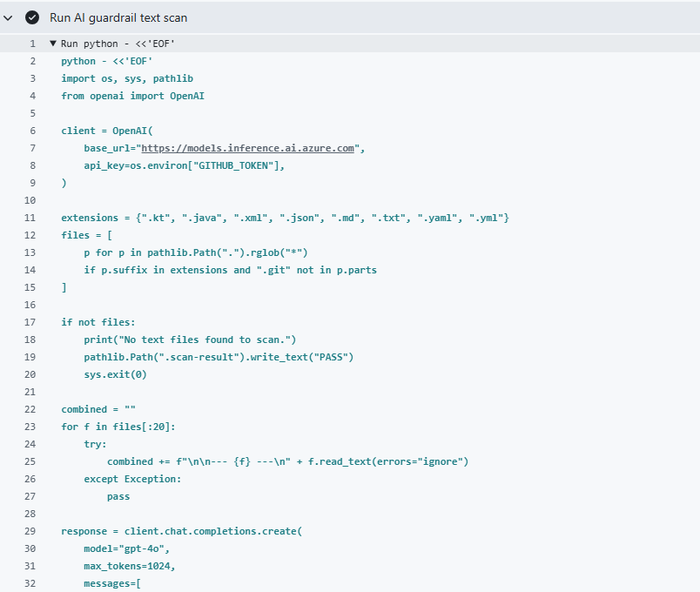Click the 'No text files found to scan' line
This screenshot has width=700, height=592.
(196, 340)
